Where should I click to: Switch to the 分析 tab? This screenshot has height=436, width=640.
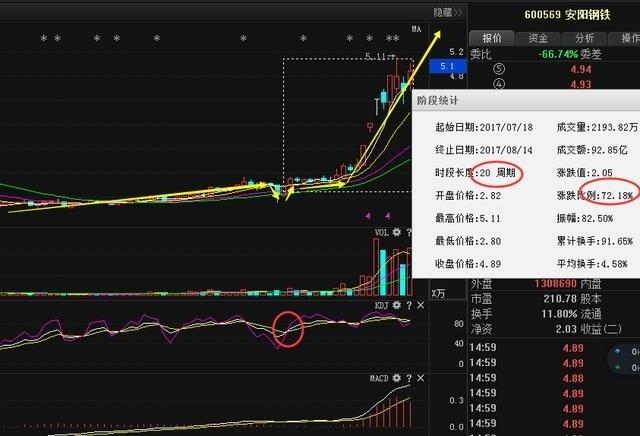(x=584, y=38)
